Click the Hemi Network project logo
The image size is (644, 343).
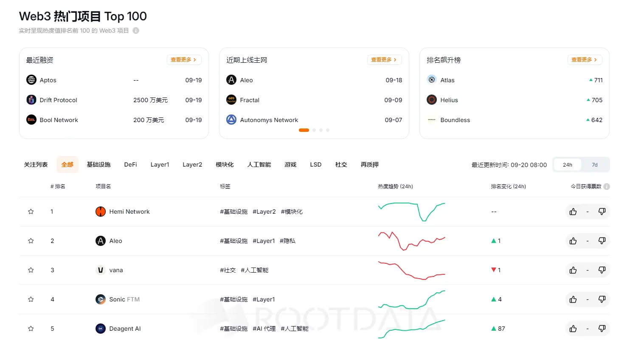(101, 211)
